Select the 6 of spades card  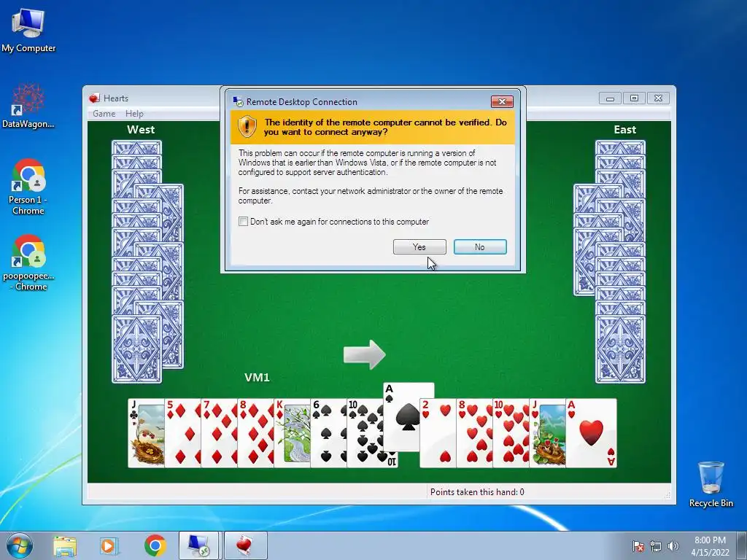pos(328,433)
